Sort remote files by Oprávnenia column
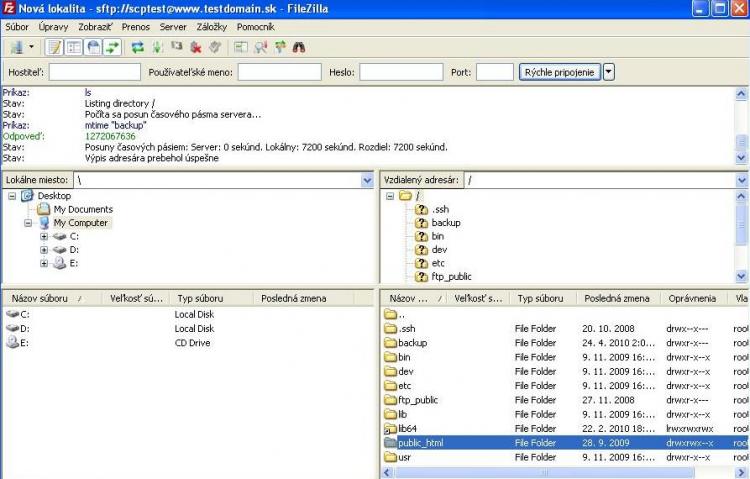 coord(692,299)
